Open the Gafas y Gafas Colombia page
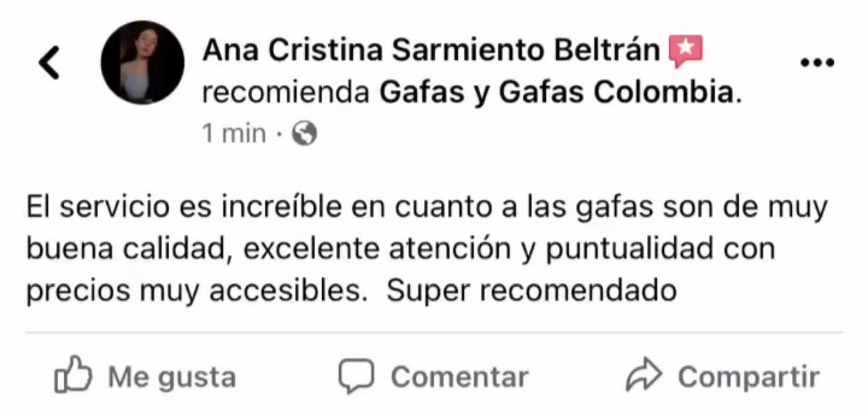The width and height of the screenshot is (868, 411). pos(556,92)
